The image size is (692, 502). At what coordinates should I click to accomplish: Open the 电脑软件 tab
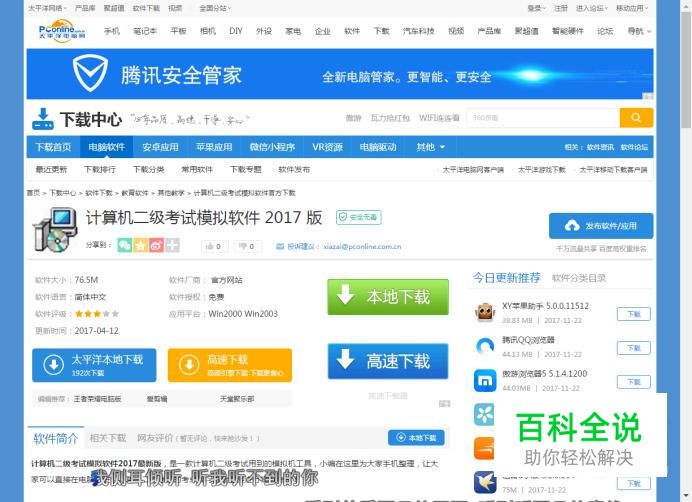106,147
